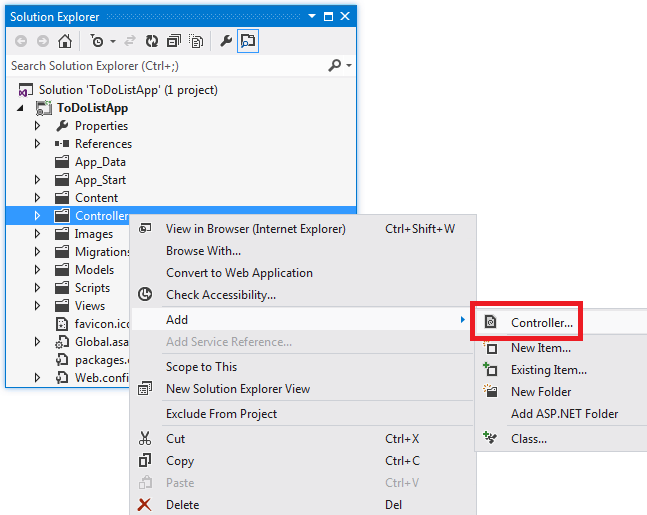Viewport: 647px width, 515px height.
Task: Choose Cut from the context menu
Action: point(303,439)
